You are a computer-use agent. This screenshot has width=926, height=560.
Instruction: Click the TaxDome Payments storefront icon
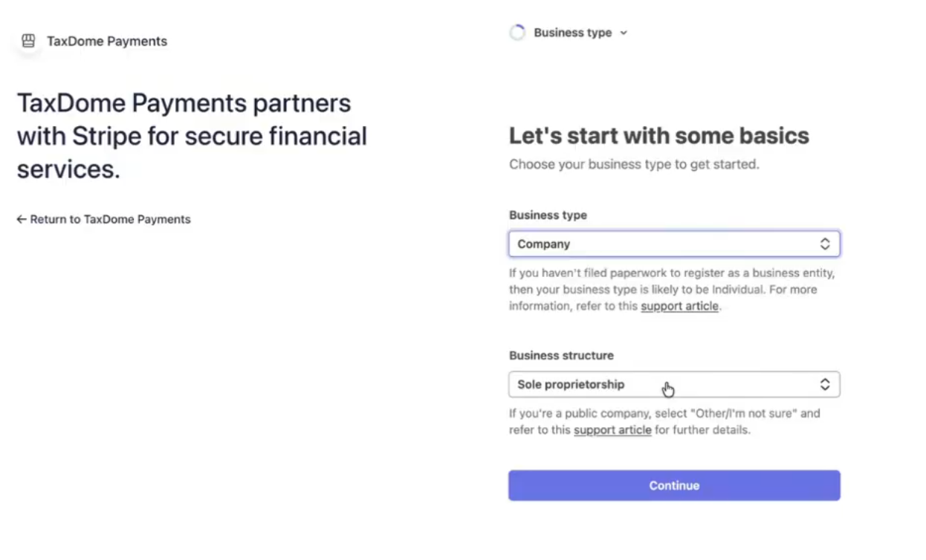pyautogui.click(x=28, y=41)
